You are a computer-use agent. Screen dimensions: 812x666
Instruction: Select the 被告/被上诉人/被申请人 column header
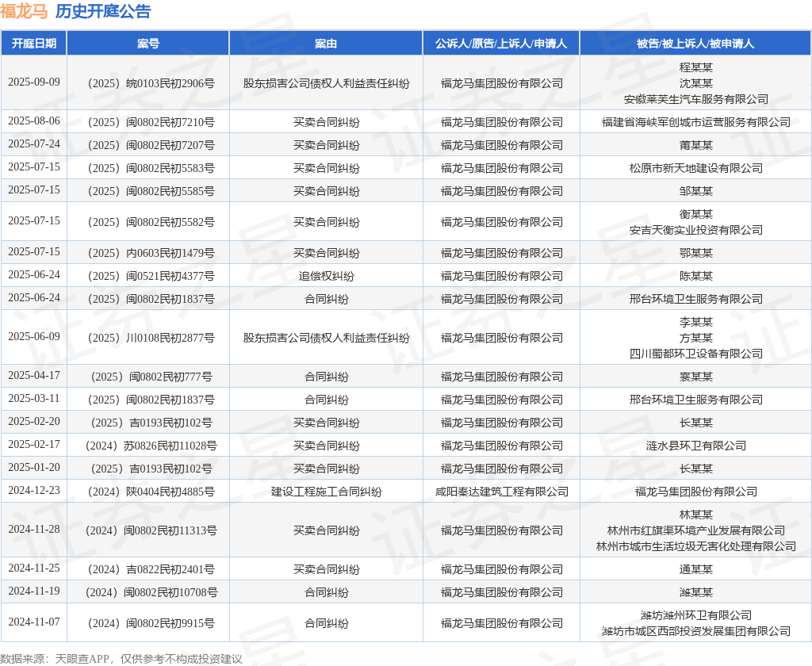(695, 44)
